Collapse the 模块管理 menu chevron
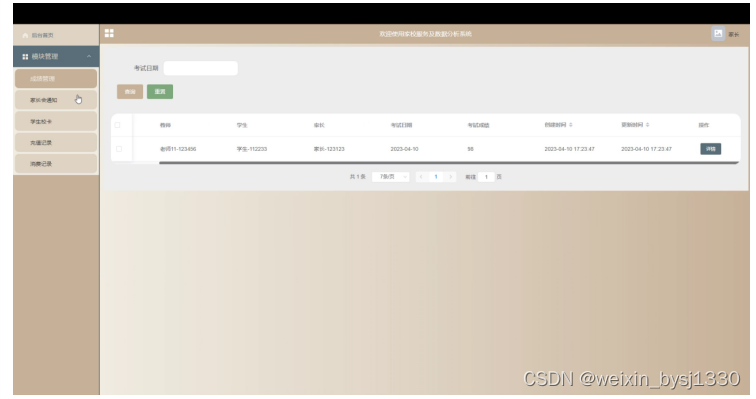Viewport: 756px width, 399px height. [89, 56]
